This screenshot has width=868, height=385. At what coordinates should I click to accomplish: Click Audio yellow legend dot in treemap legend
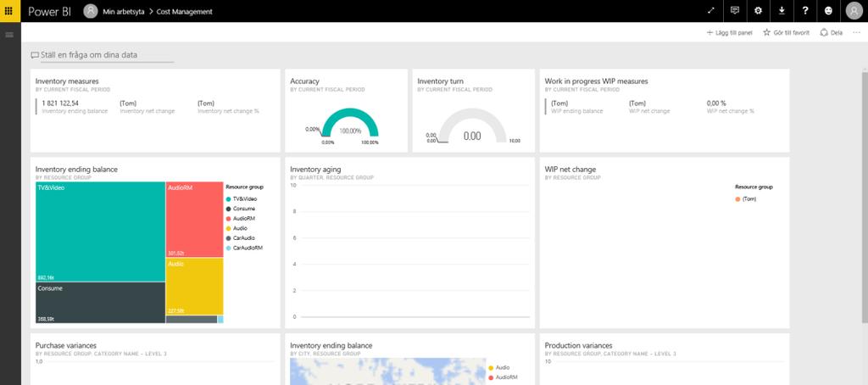[x=228, y=228]
